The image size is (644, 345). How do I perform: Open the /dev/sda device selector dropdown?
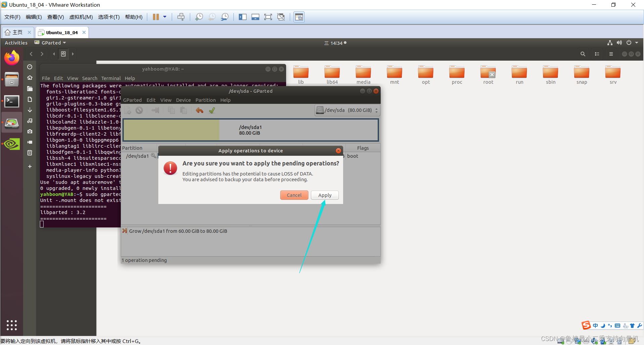tap(347, 110)
